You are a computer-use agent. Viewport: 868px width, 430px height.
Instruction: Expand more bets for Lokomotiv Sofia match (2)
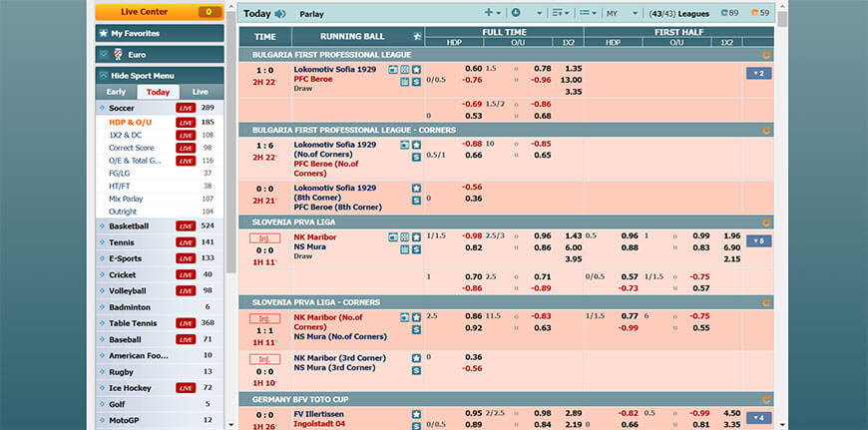click(x=758, y=74)
